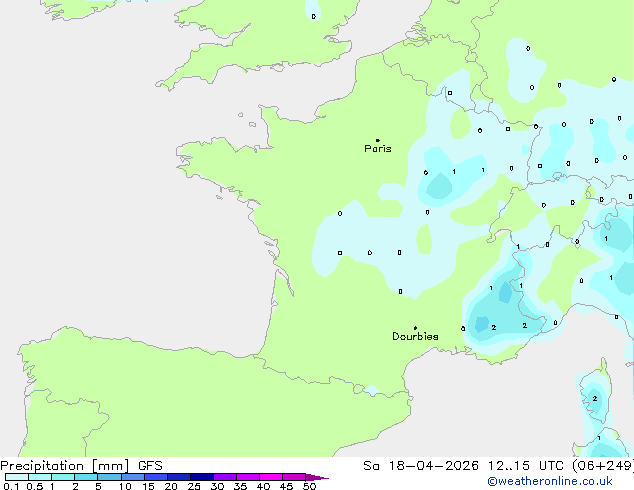Click the value 2 on Corsica
634x490 pixels.
click(595, 399)
